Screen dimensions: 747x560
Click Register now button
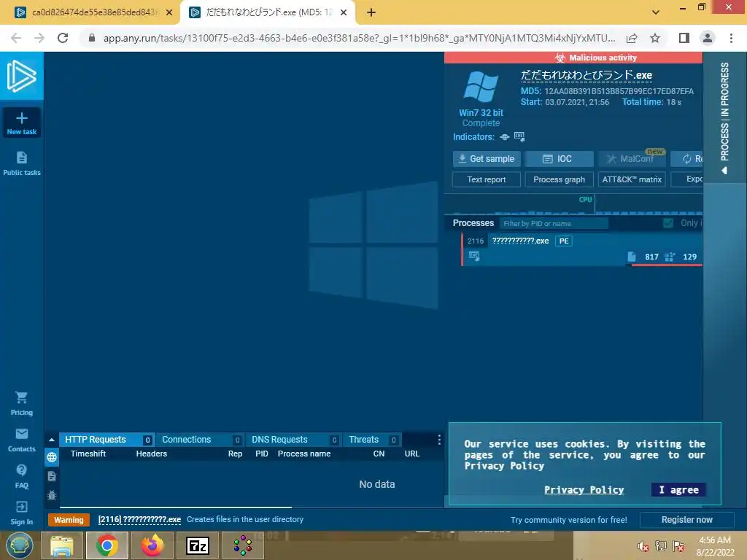tap(686, 519)
